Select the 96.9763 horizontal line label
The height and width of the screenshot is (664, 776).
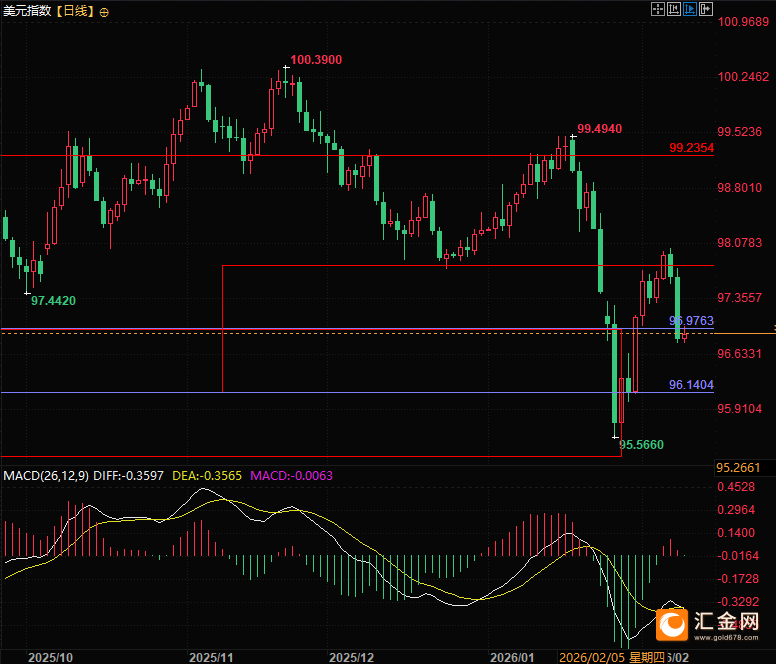click(691, 321)
